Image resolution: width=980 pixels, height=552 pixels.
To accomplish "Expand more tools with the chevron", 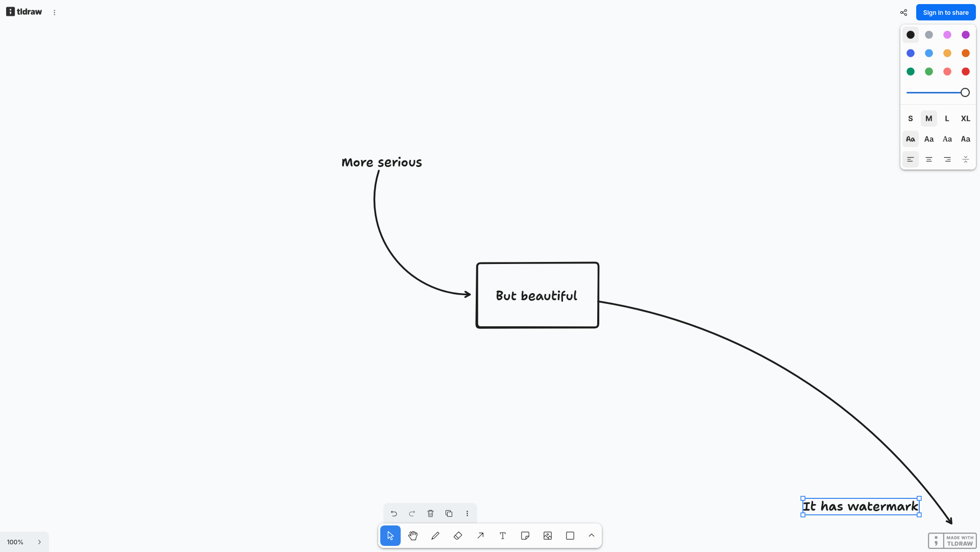I will (x=592, y=536).
